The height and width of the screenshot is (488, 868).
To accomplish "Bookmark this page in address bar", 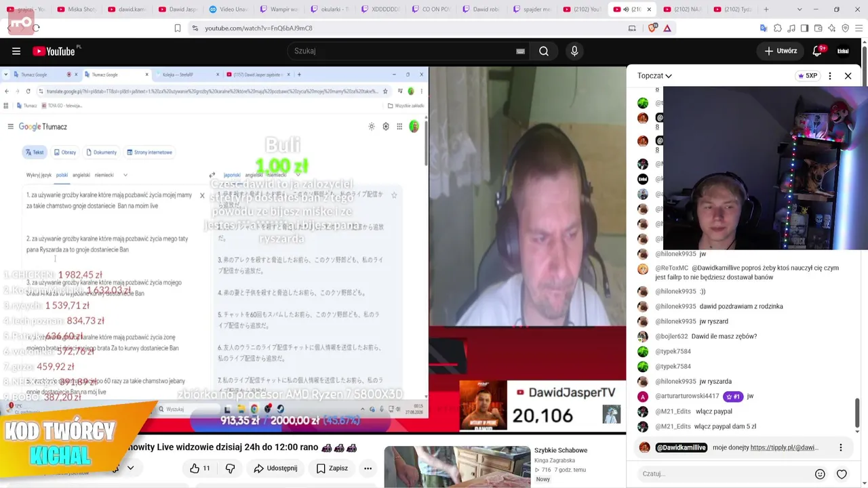I will (x=178, y=28).
